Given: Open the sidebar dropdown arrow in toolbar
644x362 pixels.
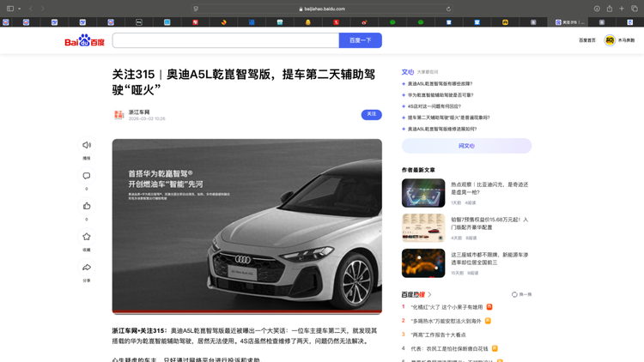Looking at the screenshot, I should [x=20, y=9].
